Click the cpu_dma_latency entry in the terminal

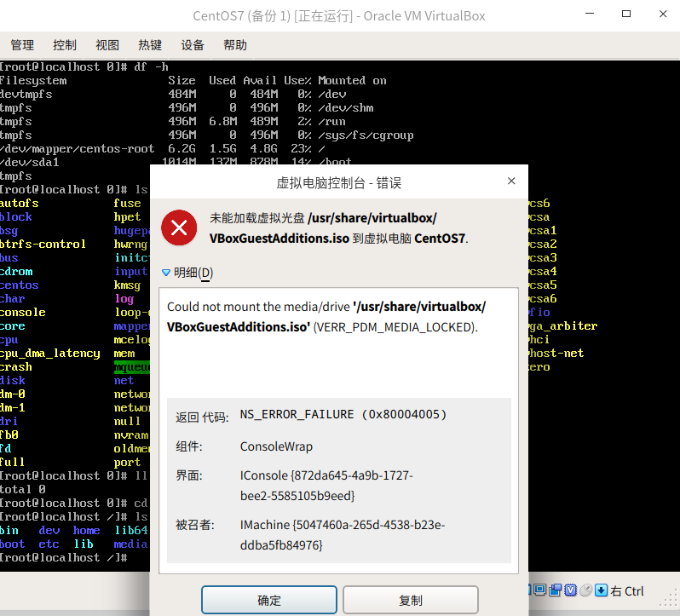point(50,354)
